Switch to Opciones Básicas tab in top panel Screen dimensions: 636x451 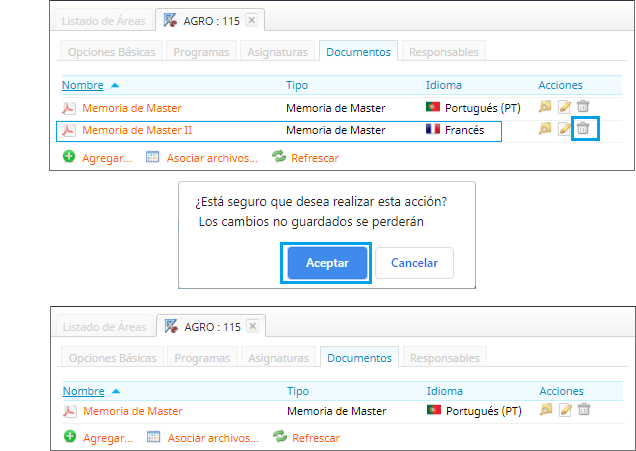pos(112,52)
